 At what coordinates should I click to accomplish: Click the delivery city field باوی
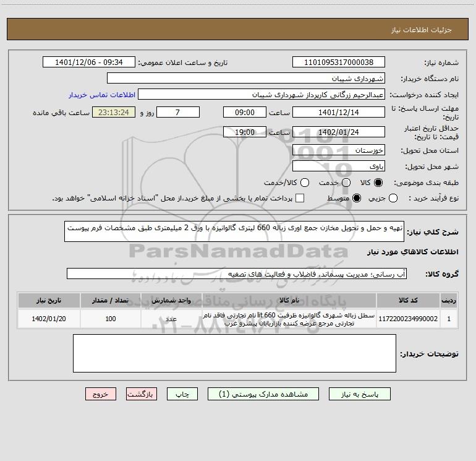[x=339, y=166]
